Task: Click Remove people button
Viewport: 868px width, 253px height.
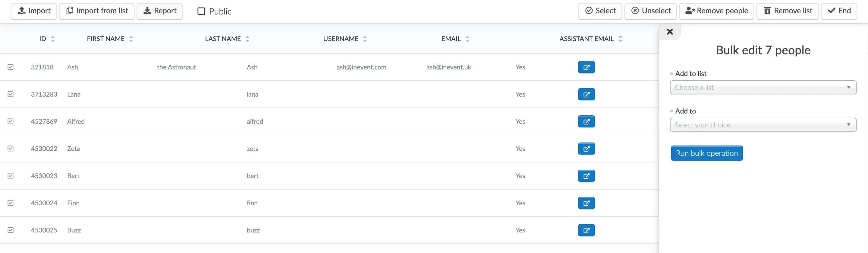Action: [716, 11]
